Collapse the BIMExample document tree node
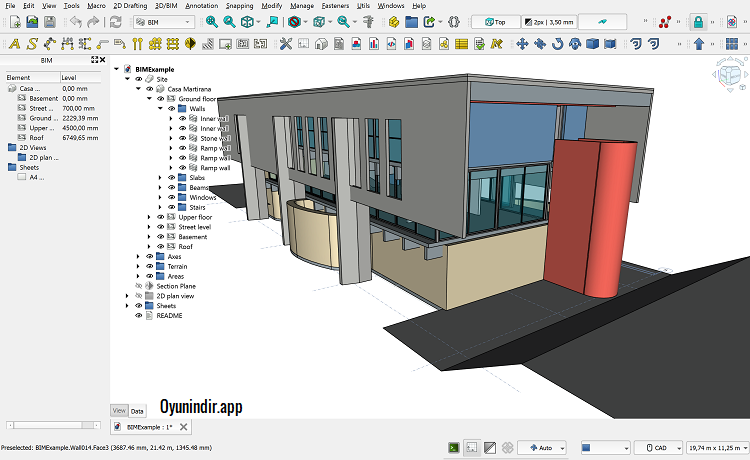The image size is (750, 460). tap(117, 69)
